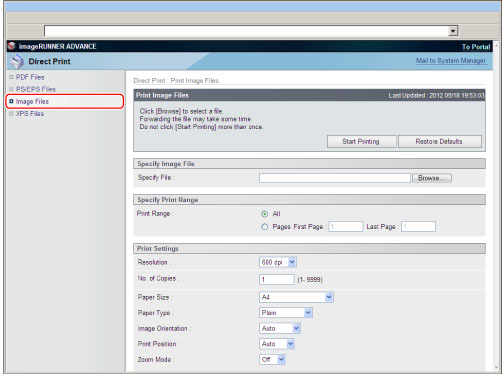Screen dimensions: 502x374
Task: Click the Browse button to select file
Action: point(432,178)
